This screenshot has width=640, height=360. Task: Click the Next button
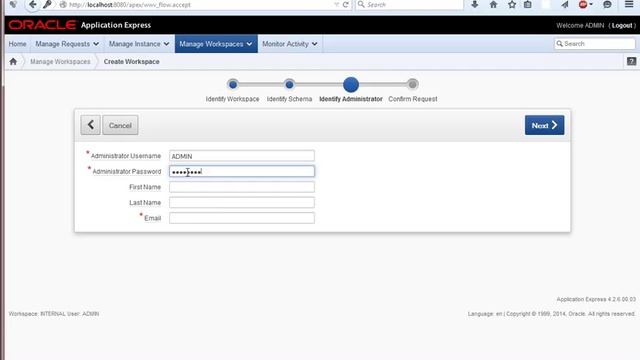point(544,125)
